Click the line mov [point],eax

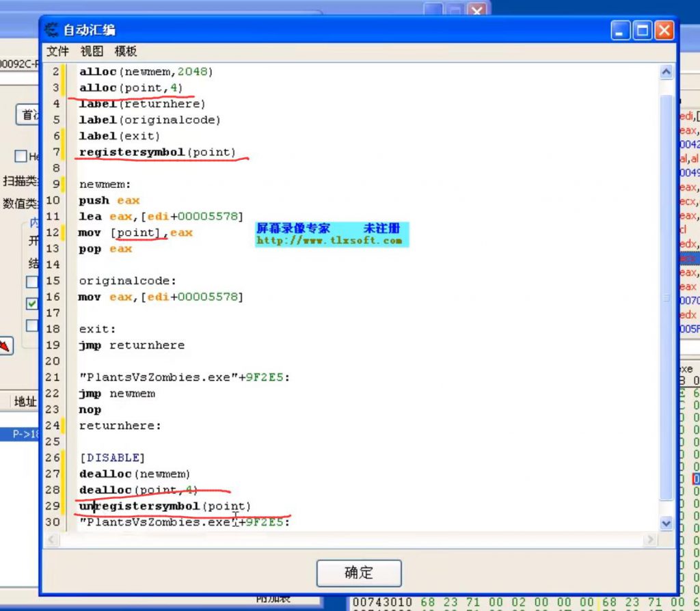coord(136,232)
